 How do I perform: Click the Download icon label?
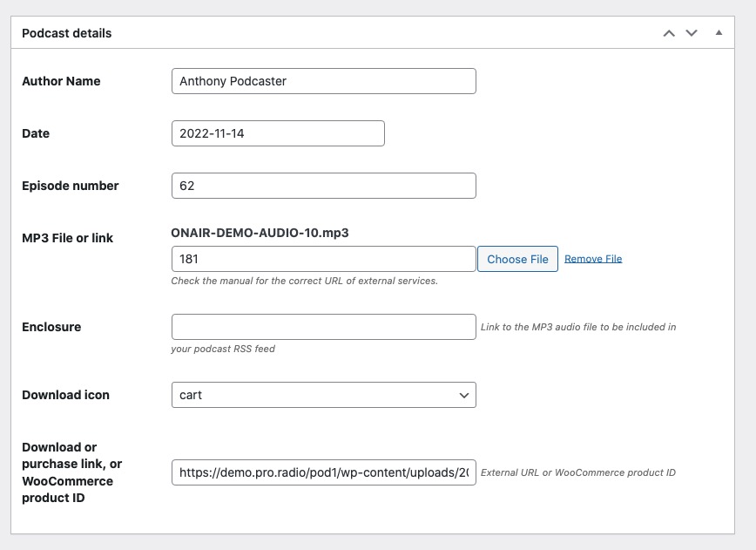(x=65, y=395)
